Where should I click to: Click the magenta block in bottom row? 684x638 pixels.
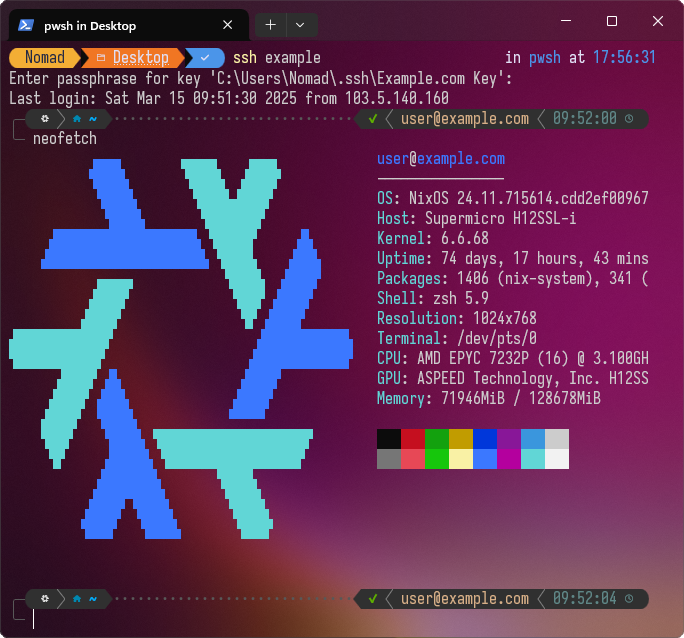509,459
